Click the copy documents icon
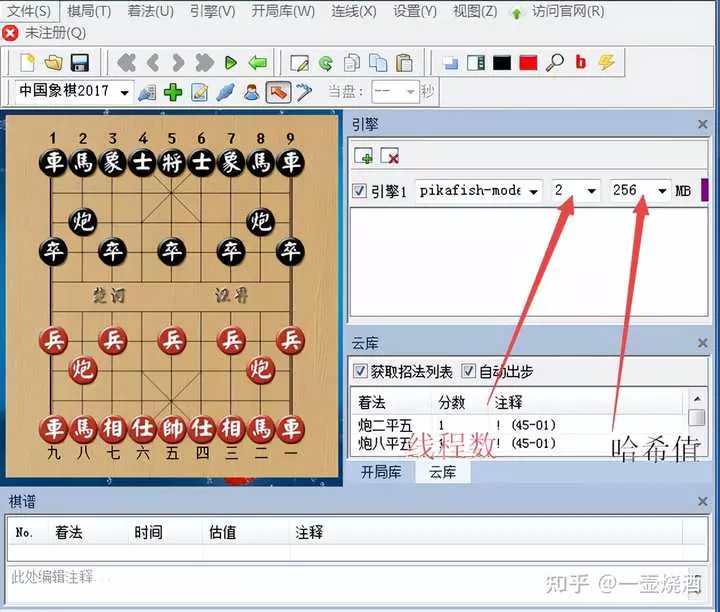This screenshot has height=612, width=720. (378, 63)
